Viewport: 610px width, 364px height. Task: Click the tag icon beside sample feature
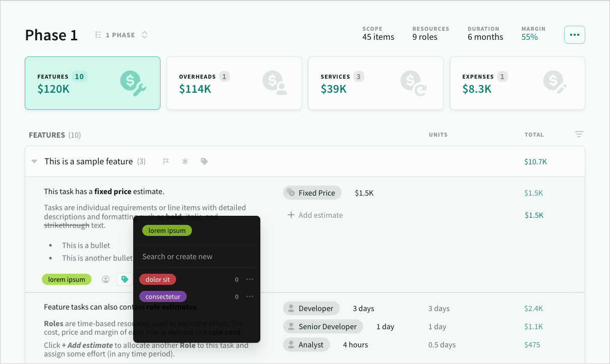204,162
